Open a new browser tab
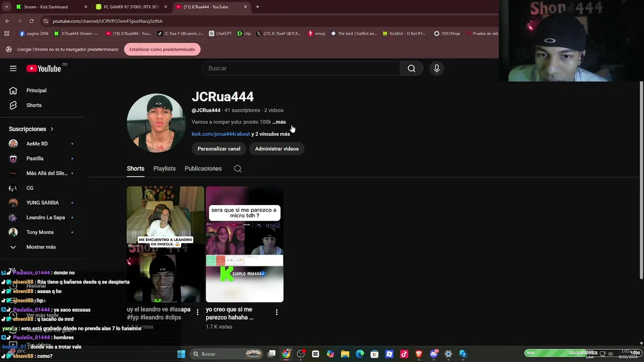 (258, 7)
